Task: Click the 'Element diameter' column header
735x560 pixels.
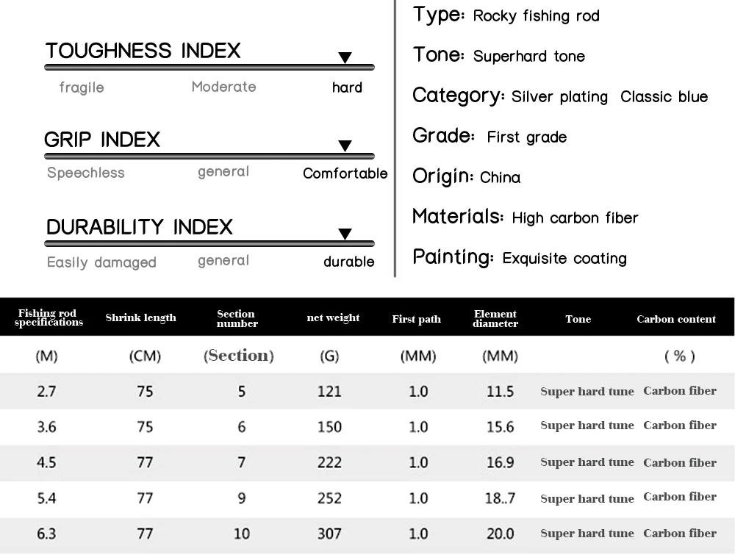Action: point(495,318)
